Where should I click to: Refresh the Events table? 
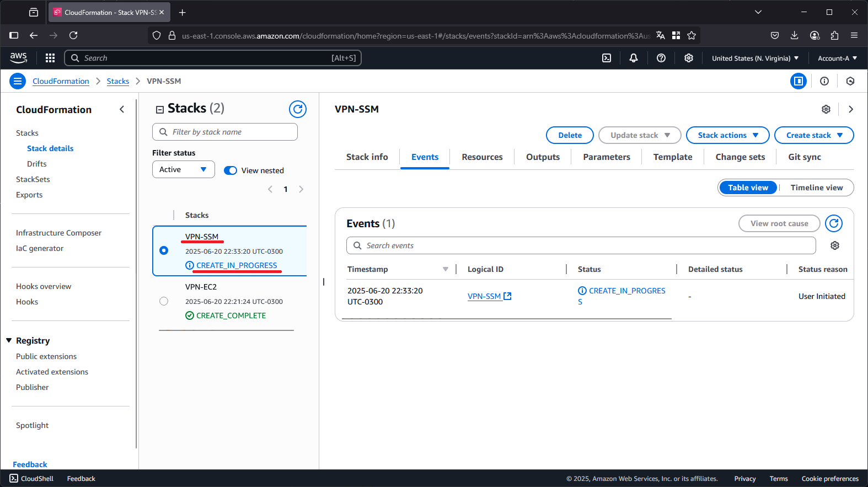(x=834, y=223)
